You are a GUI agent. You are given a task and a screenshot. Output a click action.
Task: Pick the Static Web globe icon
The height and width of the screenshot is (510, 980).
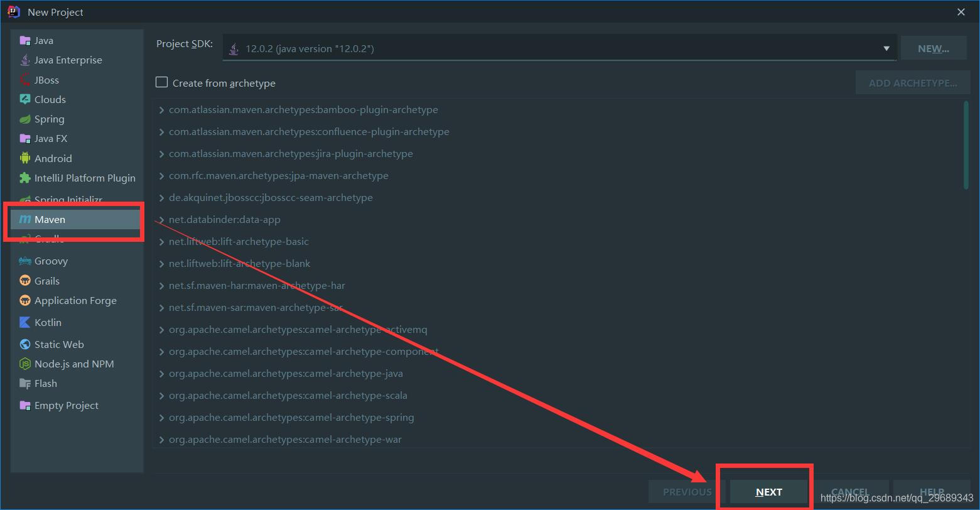tap(25, 344)
